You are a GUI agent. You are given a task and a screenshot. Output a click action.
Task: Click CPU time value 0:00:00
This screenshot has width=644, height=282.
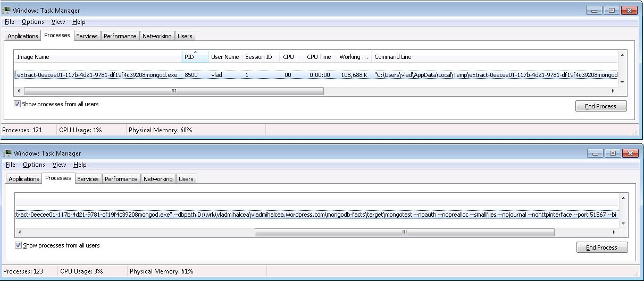click(x=320, y=75)
